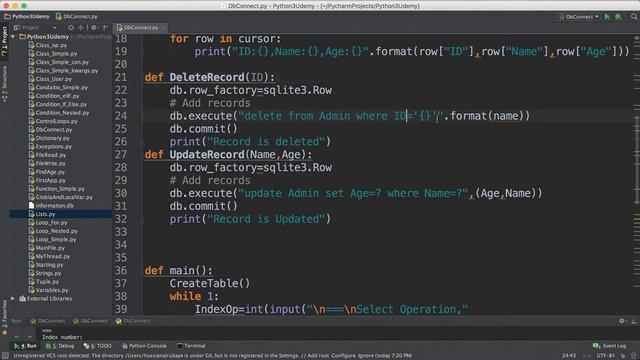Collapse the Python3Udemy root folder

(x=13, y=37)
